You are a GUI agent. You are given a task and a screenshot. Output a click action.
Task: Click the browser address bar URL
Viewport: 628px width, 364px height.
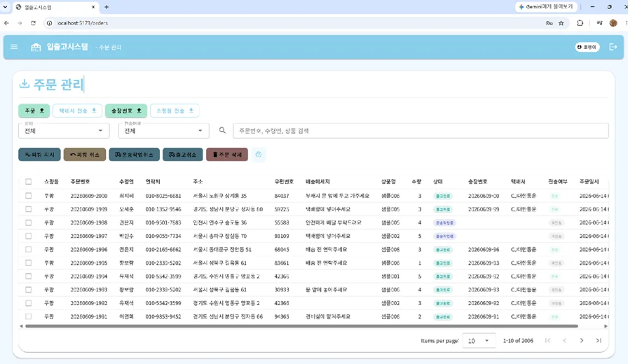[x=83, y=23]
